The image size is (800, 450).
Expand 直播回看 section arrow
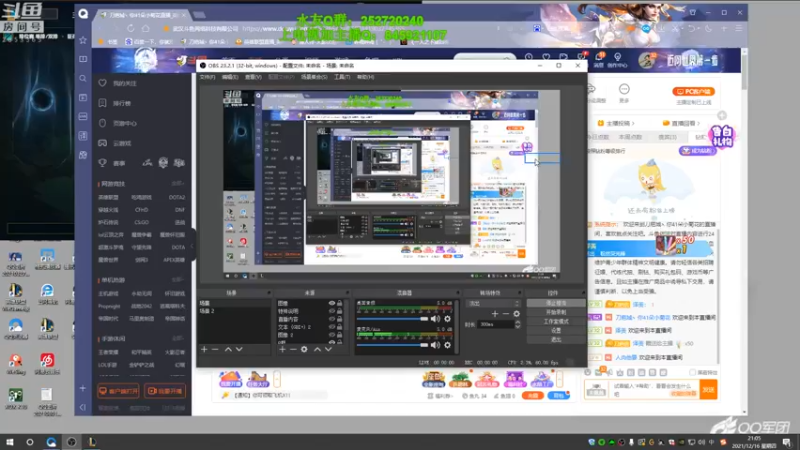(698, 123)
